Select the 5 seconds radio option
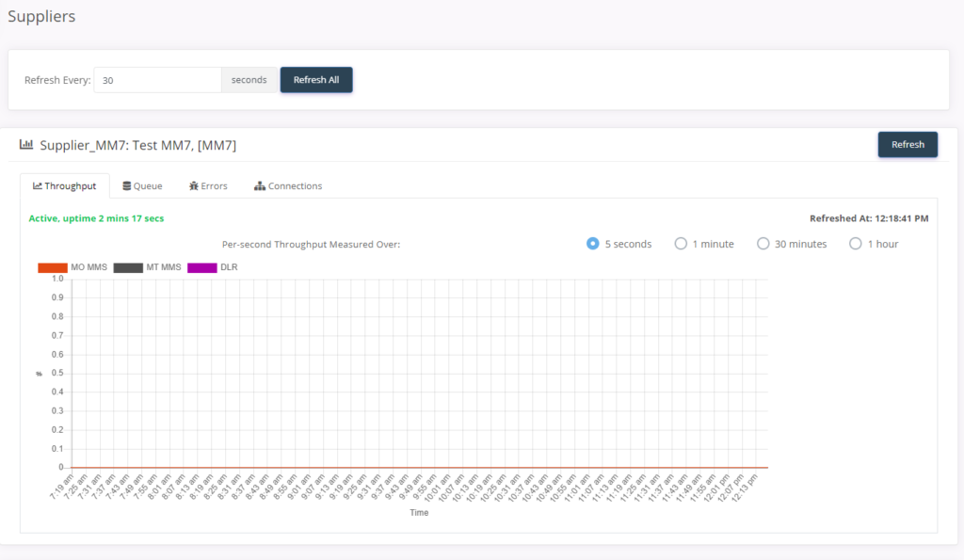The height and width of the screenshot is (560, 964). click(593, 244)
